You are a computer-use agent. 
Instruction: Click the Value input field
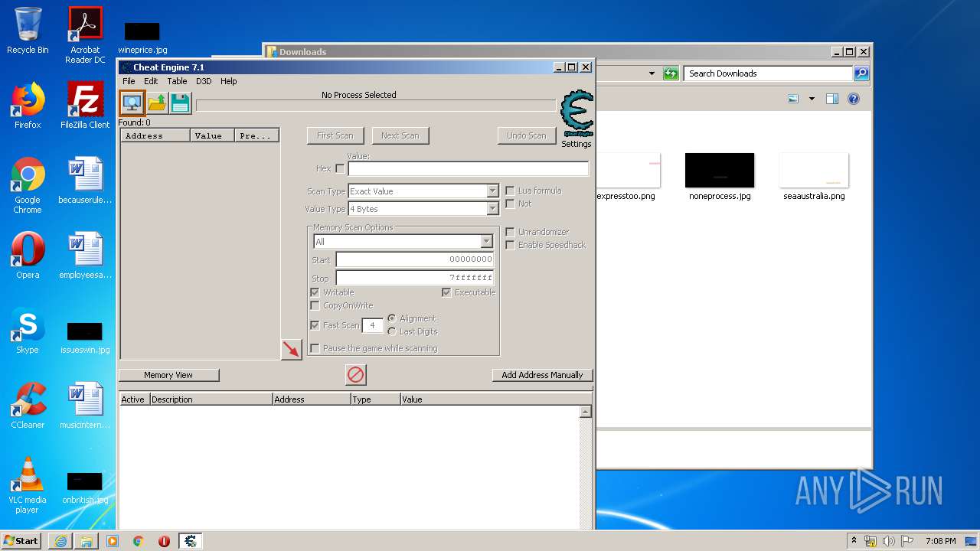pyautogui.click(x=469, y=168)
